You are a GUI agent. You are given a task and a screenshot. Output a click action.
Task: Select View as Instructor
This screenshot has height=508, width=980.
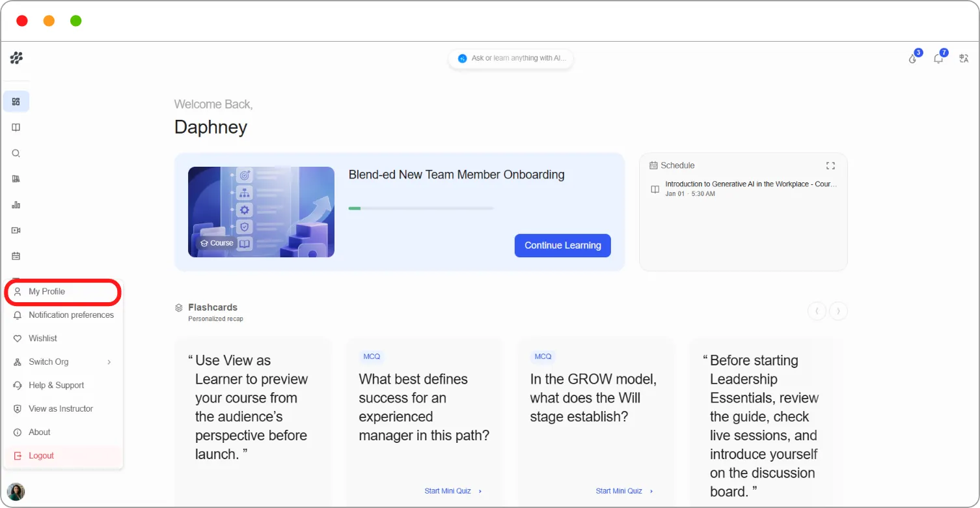[x=62, y=409]
